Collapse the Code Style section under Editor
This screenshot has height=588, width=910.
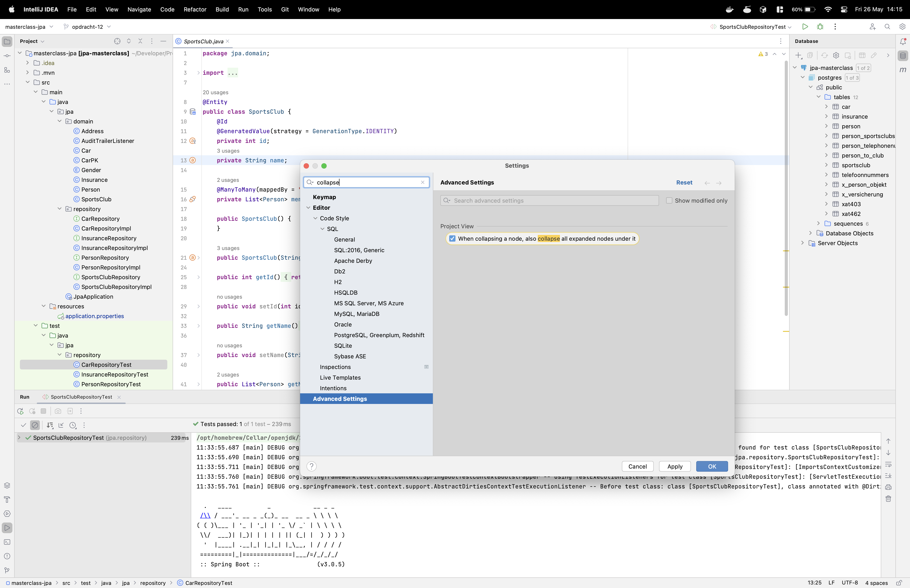point(315,218)
